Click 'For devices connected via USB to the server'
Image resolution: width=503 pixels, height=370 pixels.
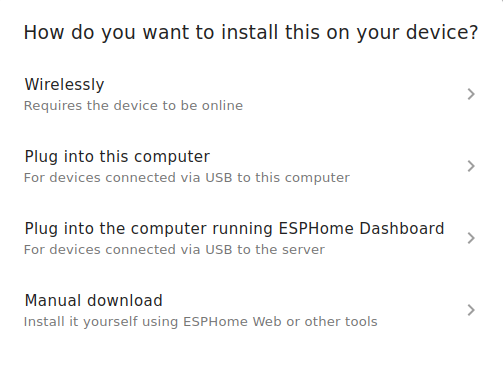(x=174, y=250)
